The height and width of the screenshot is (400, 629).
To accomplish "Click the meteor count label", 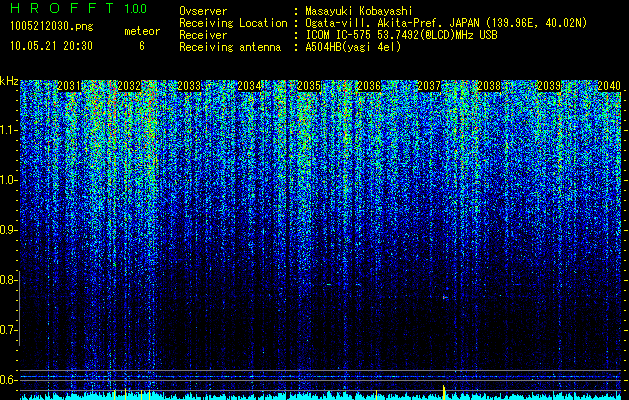I will (142, 31).
